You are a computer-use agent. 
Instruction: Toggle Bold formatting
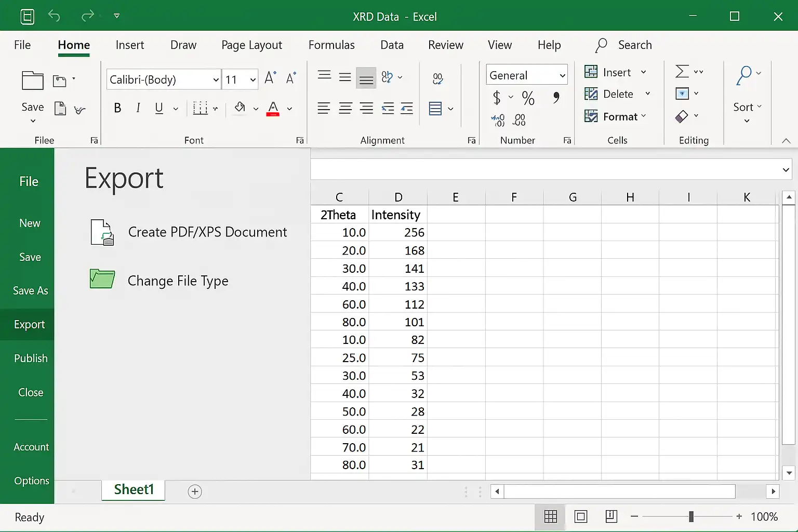coord(117,108)
